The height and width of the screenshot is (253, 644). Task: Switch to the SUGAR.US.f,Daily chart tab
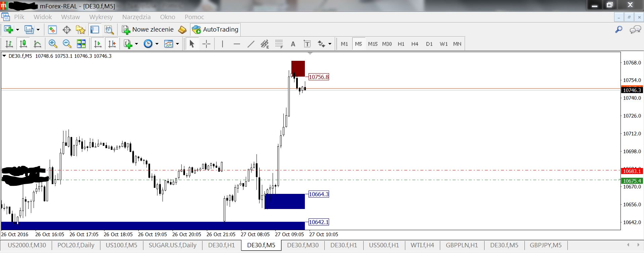click(x=173, y=245)
